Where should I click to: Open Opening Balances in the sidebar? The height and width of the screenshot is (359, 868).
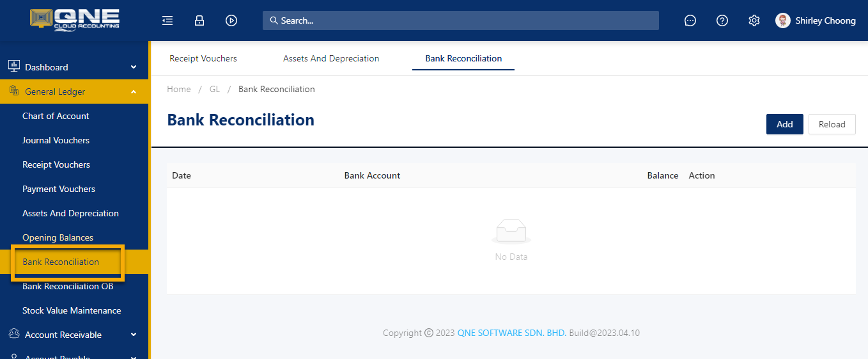[x=58, y=237]
